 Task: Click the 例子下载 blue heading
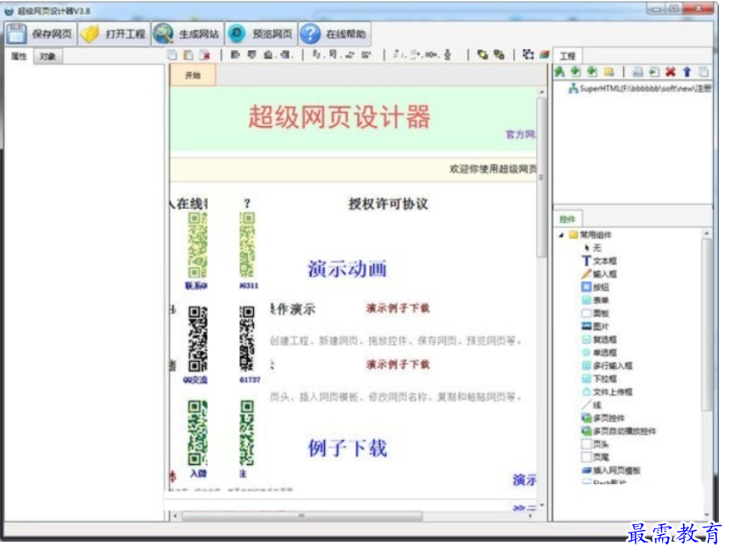click(347, 448)
